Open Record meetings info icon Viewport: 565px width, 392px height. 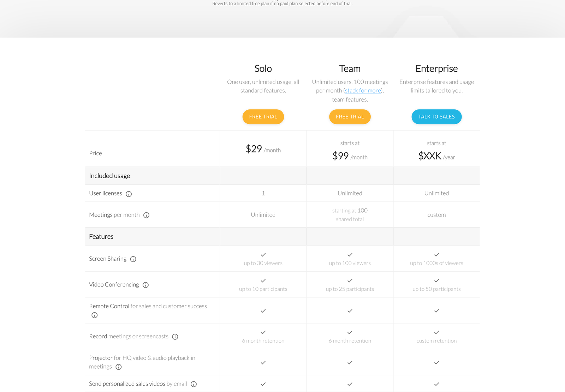[x=175, y=337]
